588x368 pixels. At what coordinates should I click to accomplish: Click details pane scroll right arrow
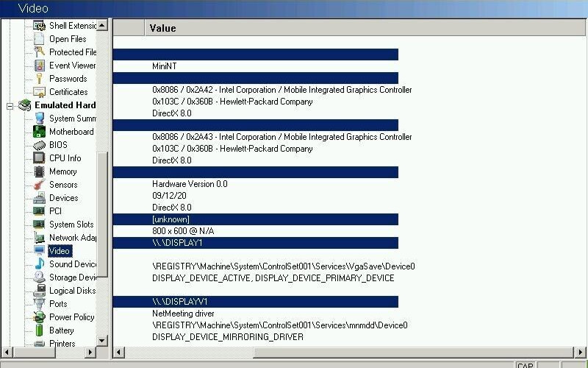click(x=580, y=353)
